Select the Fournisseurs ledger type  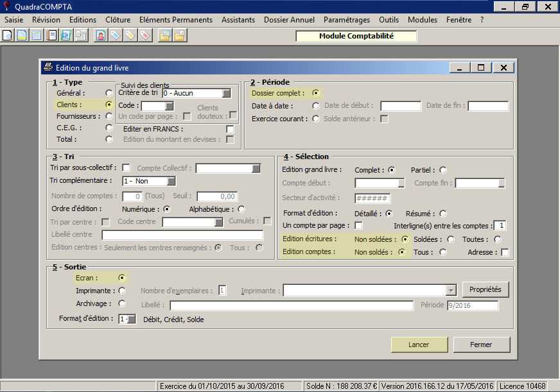[x=109, y=116]
